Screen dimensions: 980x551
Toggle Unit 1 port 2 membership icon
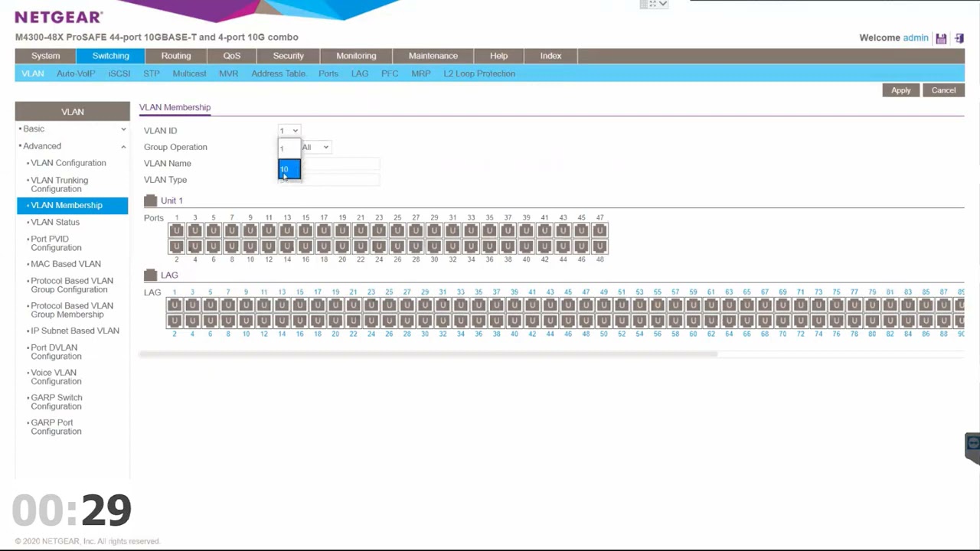click(176, 246)
